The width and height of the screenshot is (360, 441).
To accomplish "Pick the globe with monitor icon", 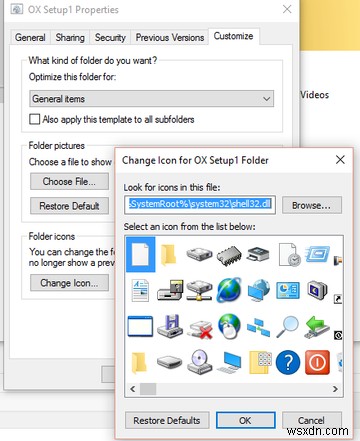I will click(259, 290).
